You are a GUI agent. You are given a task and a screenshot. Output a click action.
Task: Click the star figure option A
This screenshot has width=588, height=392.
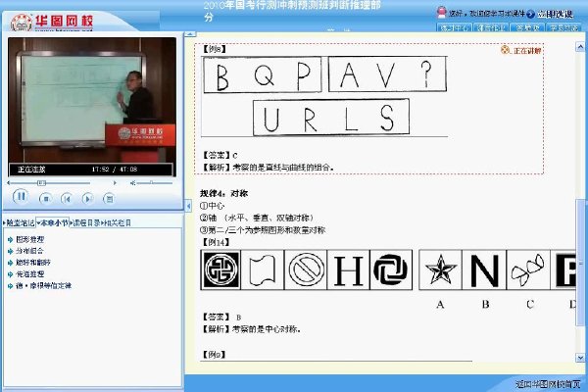click(441, 269)
